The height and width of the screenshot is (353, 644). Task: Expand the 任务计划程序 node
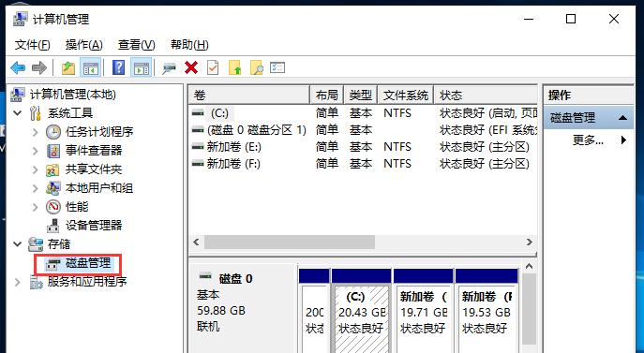36,132
